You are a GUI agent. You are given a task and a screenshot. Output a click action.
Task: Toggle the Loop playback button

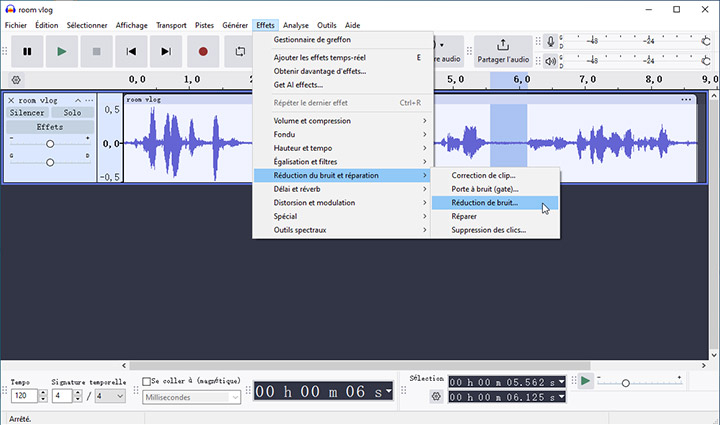(x=240, y=51)
